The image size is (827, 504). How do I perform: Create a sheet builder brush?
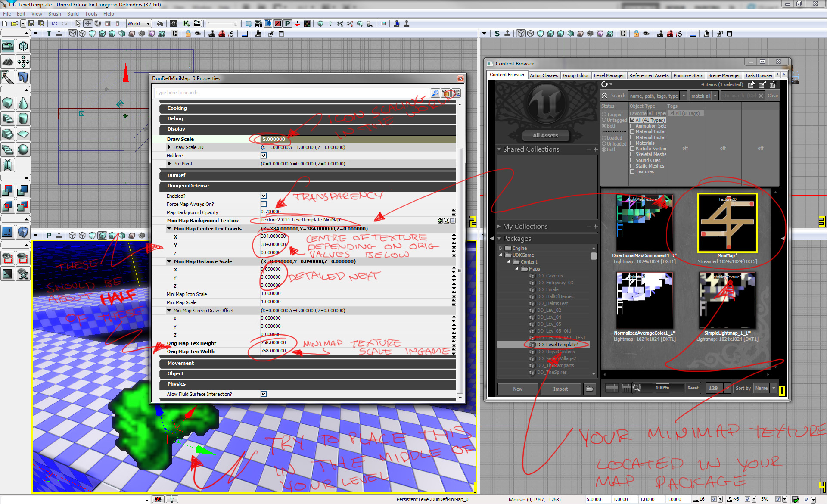click(23, 134)
